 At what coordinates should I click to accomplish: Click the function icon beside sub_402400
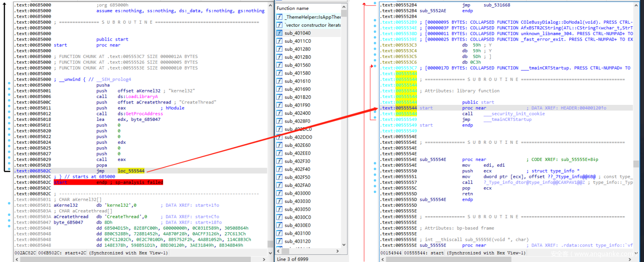point(279,114)
